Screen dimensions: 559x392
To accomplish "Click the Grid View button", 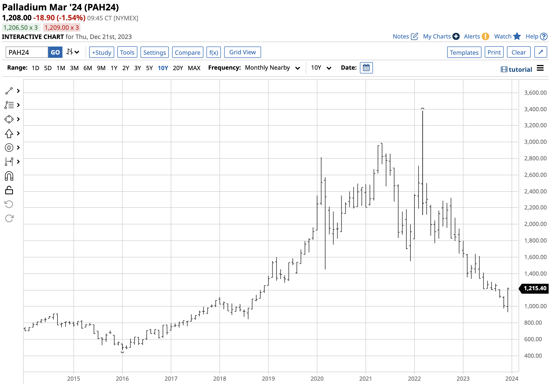I will pos(242,52).
